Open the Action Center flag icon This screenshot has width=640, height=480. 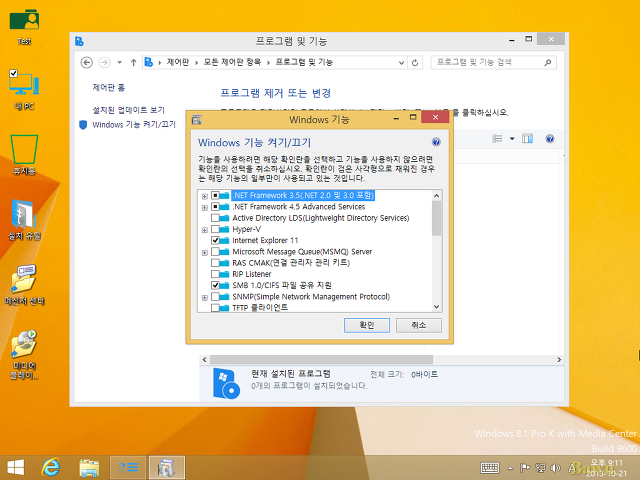coord(525,468)
